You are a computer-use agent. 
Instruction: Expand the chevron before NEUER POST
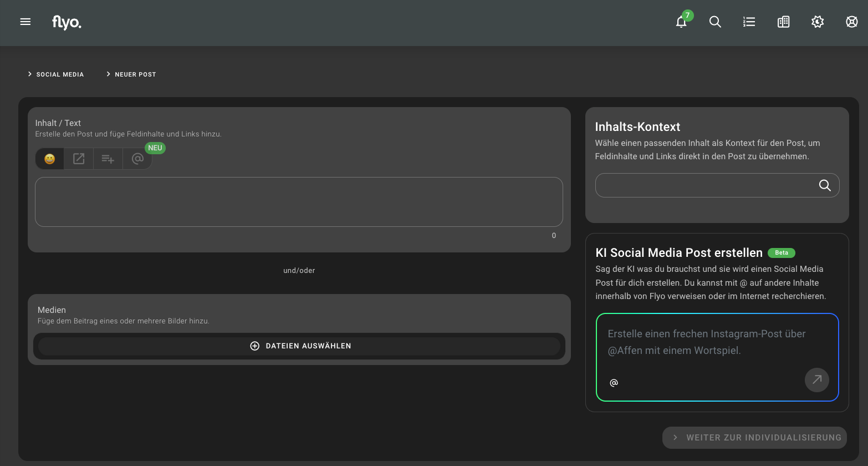point(108,74)
